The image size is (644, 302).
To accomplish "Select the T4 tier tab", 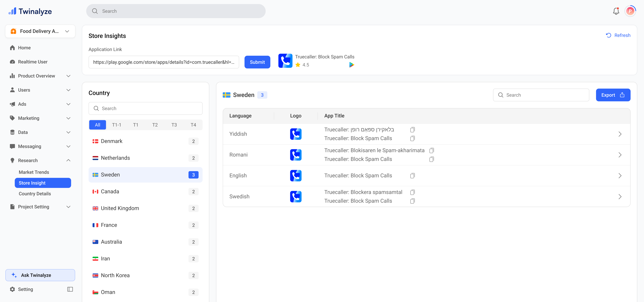I will click(x=193, y=125).
